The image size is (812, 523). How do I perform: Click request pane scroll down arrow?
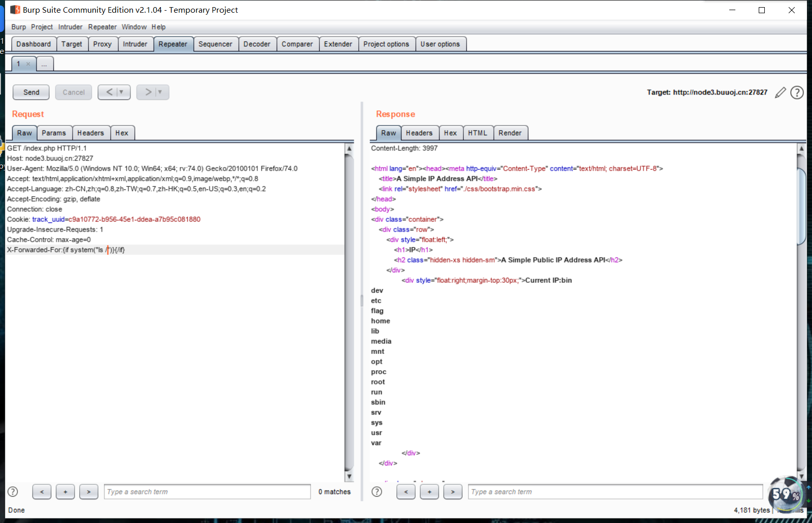tap(349, 477)
